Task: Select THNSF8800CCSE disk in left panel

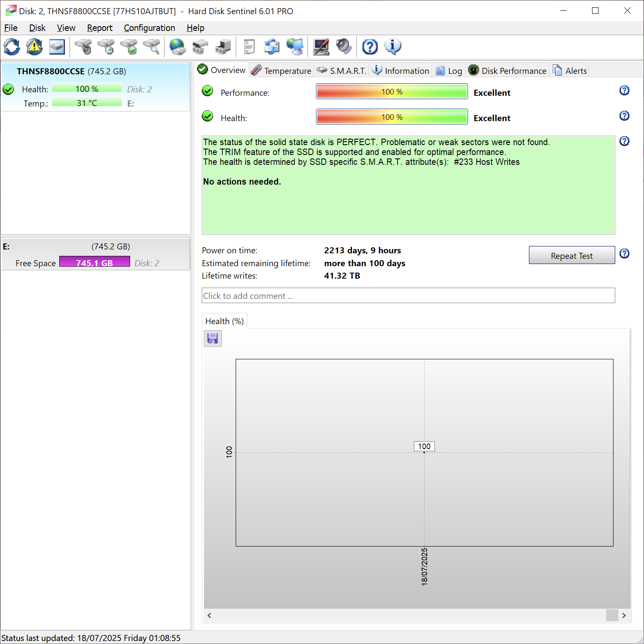Action: (x=96, y=87)
